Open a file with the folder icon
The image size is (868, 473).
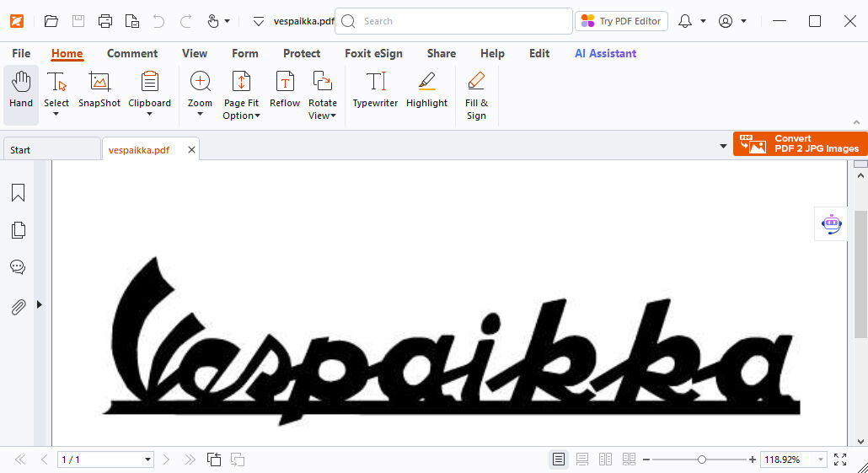click(x=51, y=21)
